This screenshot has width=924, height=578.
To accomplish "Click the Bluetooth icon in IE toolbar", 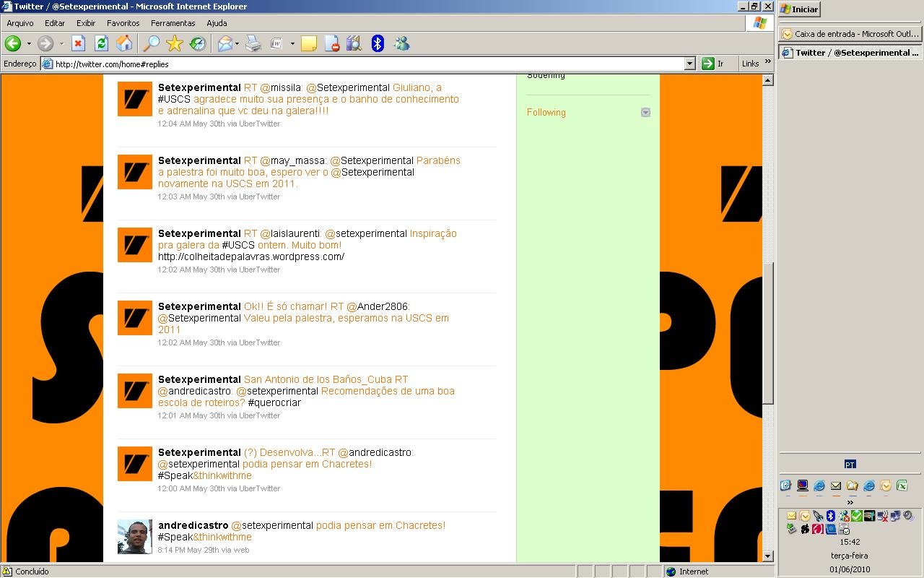I will 377,44.
